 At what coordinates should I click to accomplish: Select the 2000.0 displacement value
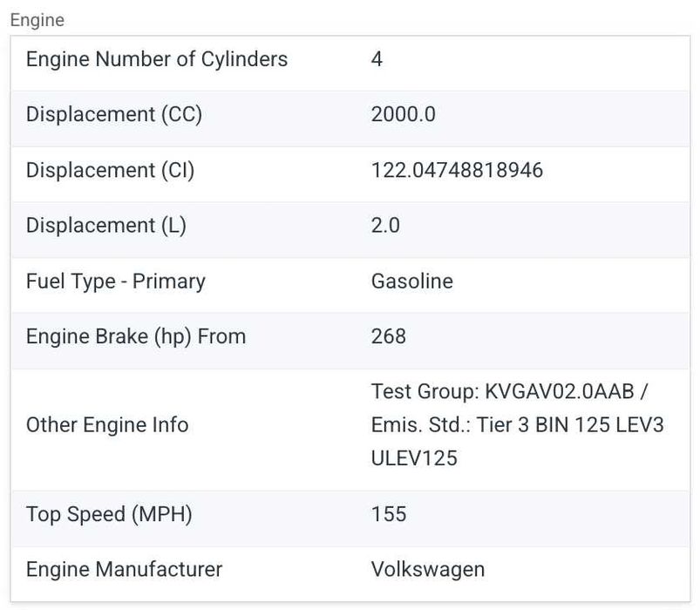click(x=403, y=115)
